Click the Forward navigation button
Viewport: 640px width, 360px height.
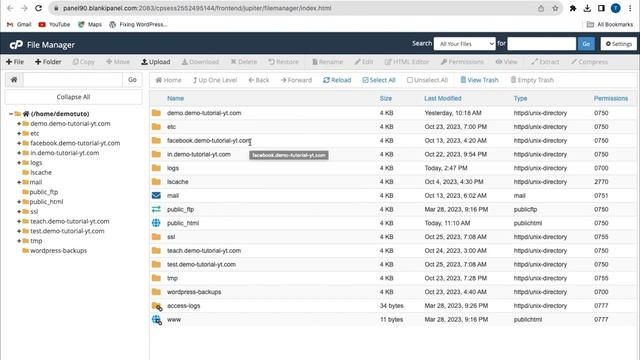pos(296,80)
